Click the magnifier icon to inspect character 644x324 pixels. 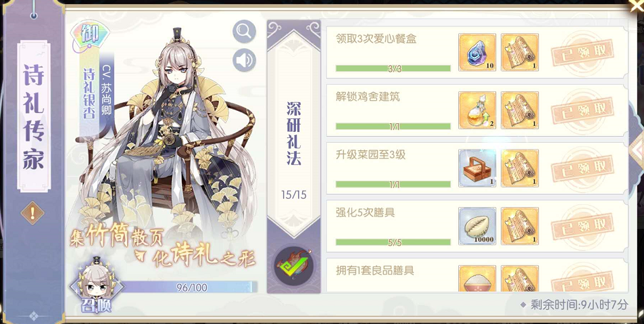[x=245, y=31]
